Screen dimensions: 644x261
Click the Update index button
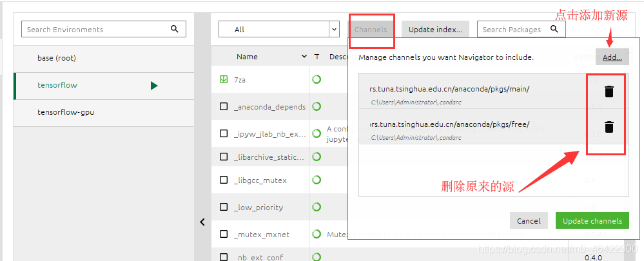point(435,30)
